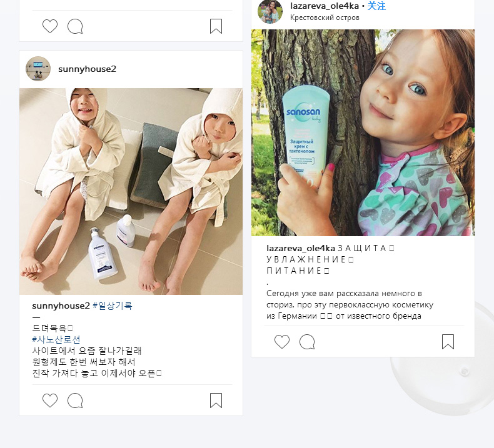This screenshot has height=448, width=494.
Task: Save the lazareva_ole4ka post with bookmark icon
Action: (x=448, y=342)
